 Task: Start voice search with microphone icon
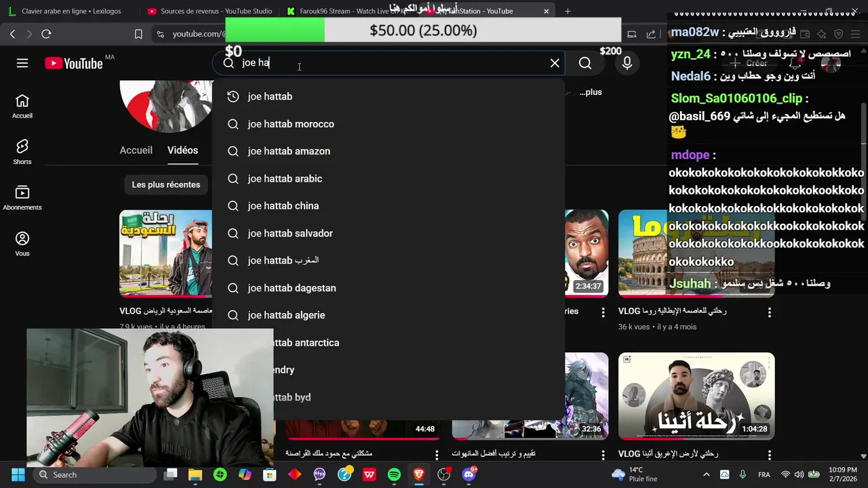[x=627, y=63]
